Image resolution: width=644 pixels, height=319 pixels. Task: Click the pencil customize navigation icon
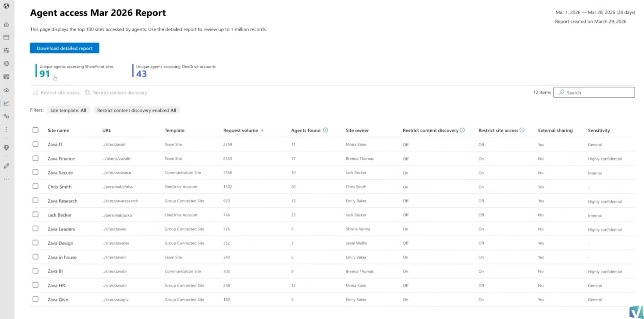click(x=6, y=166)
